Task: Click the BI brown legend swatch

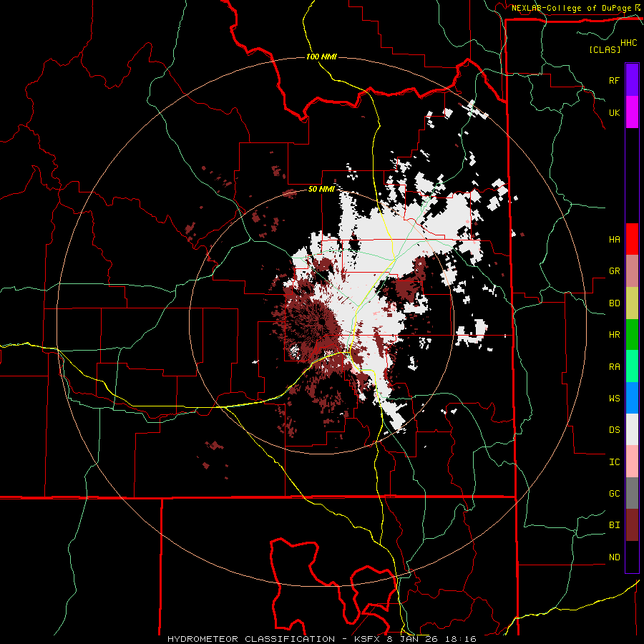Action: pos(632,525)
